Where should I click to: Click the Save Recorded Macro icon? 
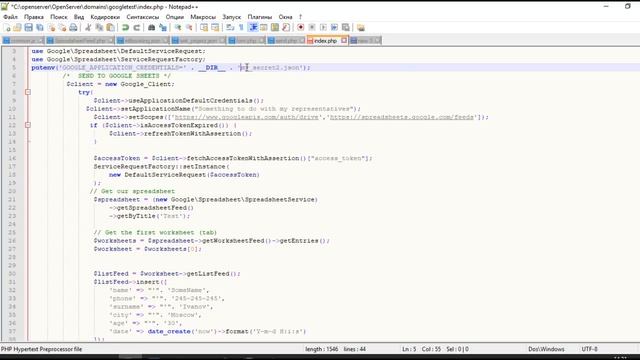coord(346,28)
